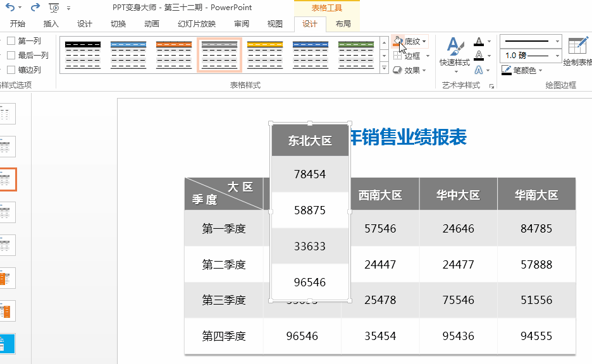Apply the black table style
The image size is (592, 364).
tap(82, 54)
